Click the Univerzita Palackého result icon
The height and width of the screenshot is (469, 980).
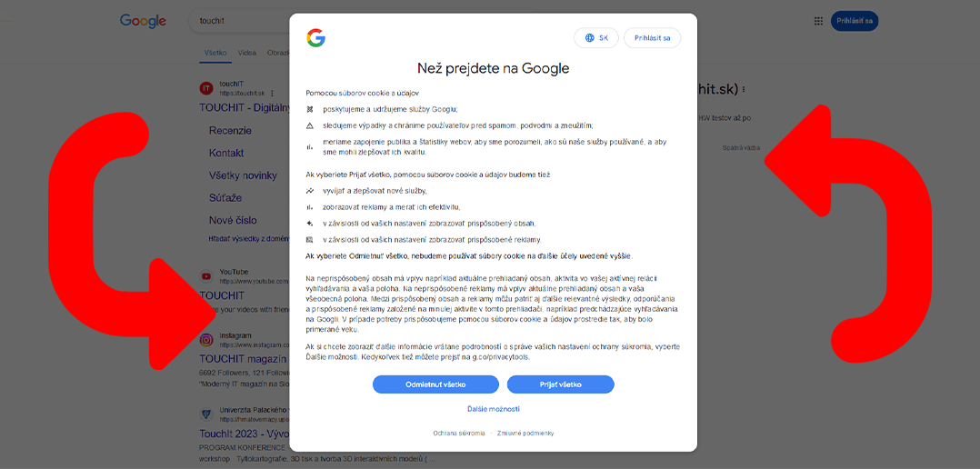tap(206, 414)
